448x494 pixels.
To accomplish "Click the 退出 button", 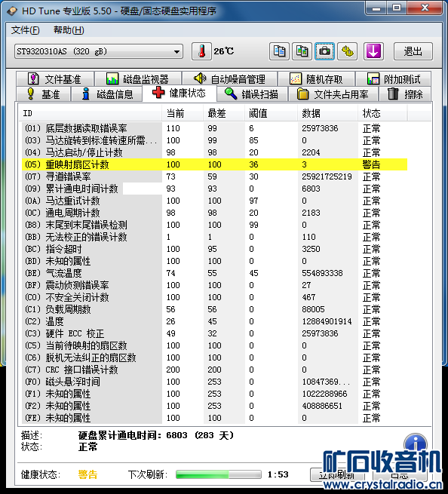I will pyautogui.click(x=413, y=51).
